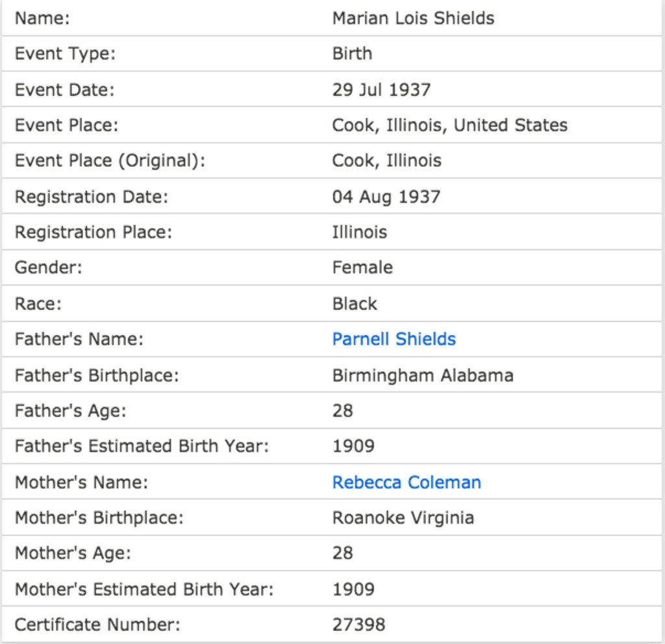Click the Father's Age label
Image resolution: width=665 pixels, height=644 pixels.
coord(70,411)
